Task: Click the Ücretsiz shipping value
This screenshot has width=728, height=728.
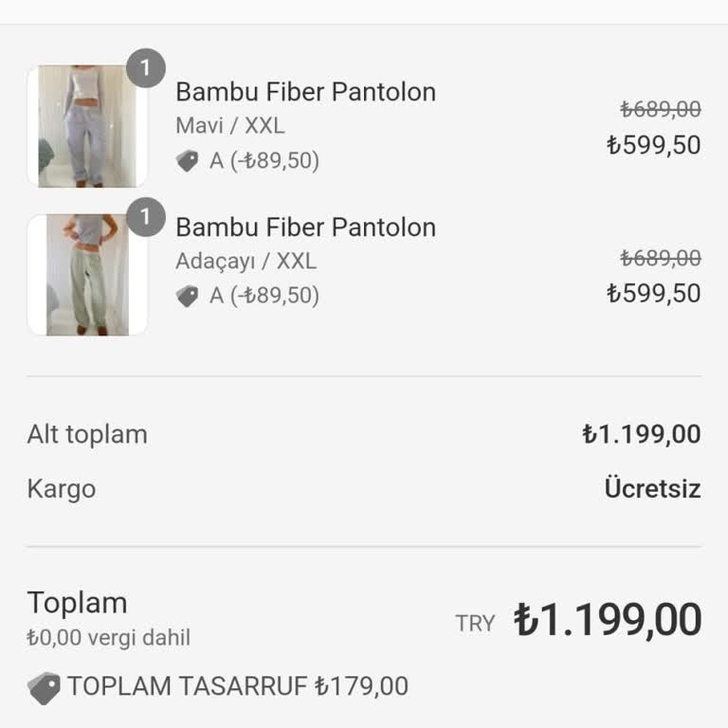Action: point(652,489)
